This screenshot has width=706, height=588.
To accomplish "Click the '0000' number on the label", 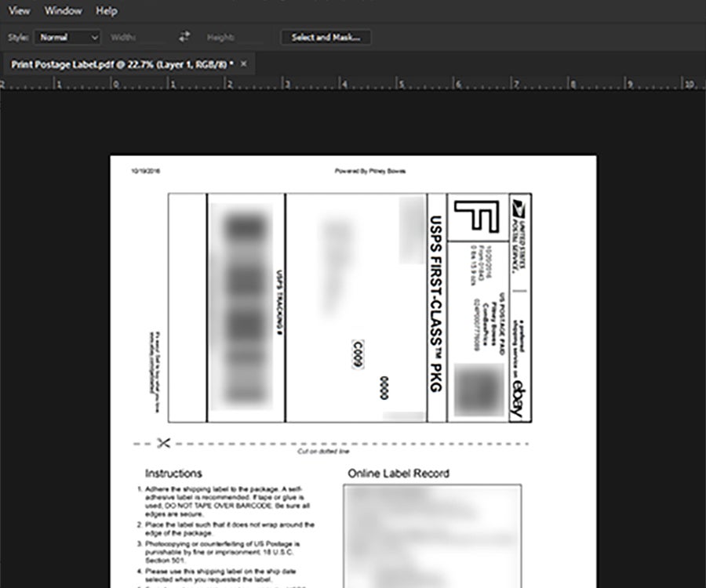I will (384, 388).
